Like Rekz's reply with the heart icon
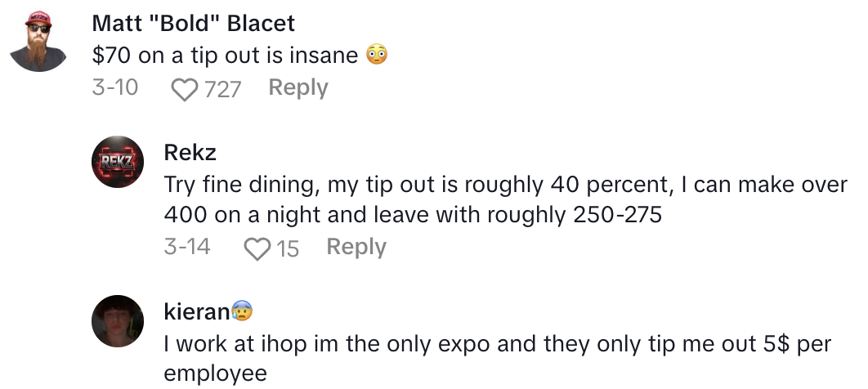The height and width of the screenshot is (389, 868). pos(257,248)
